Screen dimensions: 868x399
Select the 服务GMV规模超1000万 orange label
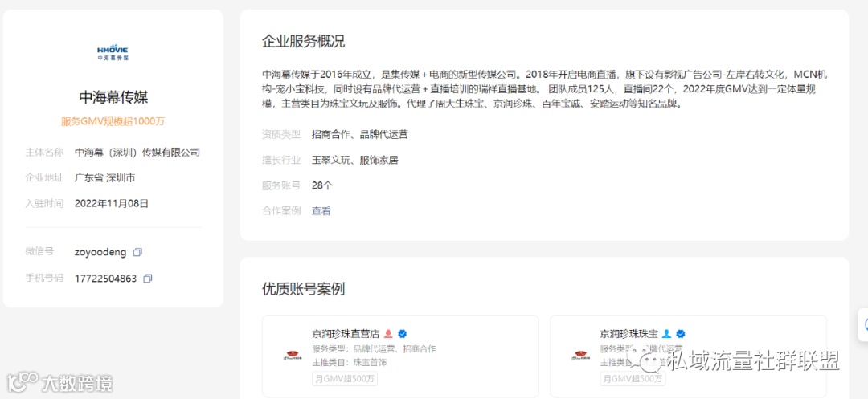[113, 121]
